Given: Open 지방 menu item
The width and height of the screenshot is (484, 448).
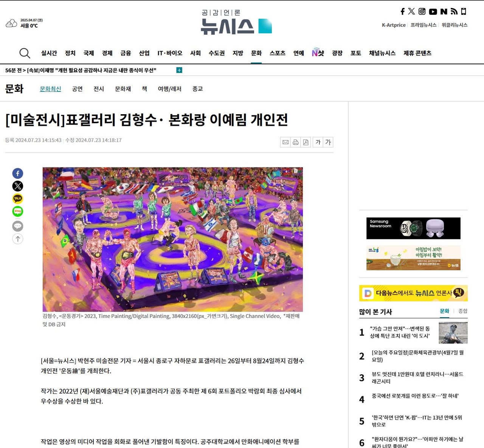Looking at the screenshot, I should point(238,53).
